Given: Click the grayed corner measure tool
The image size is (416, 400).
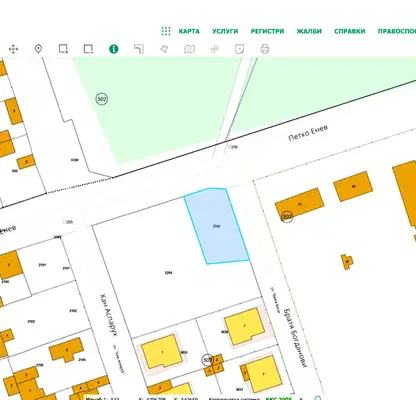Looking at the screenshot, I should point(139,49).
